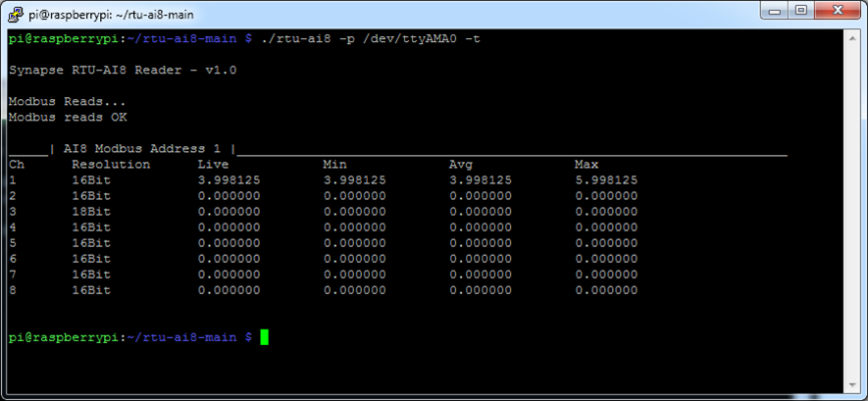Click the Avg column header
Viewport: 868px width, 401px height.
pos(461,165)
